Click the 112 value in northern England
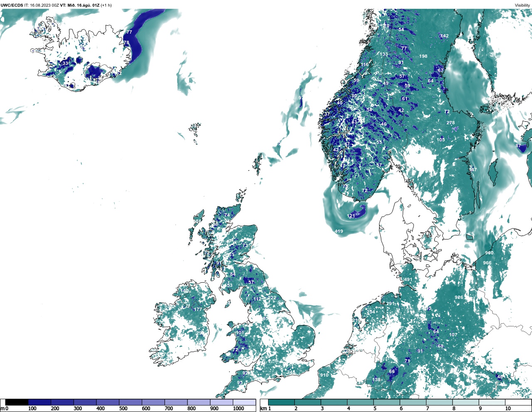Image resolution: width=532 pixels, height=412 pixels. (x=257, y=299)
